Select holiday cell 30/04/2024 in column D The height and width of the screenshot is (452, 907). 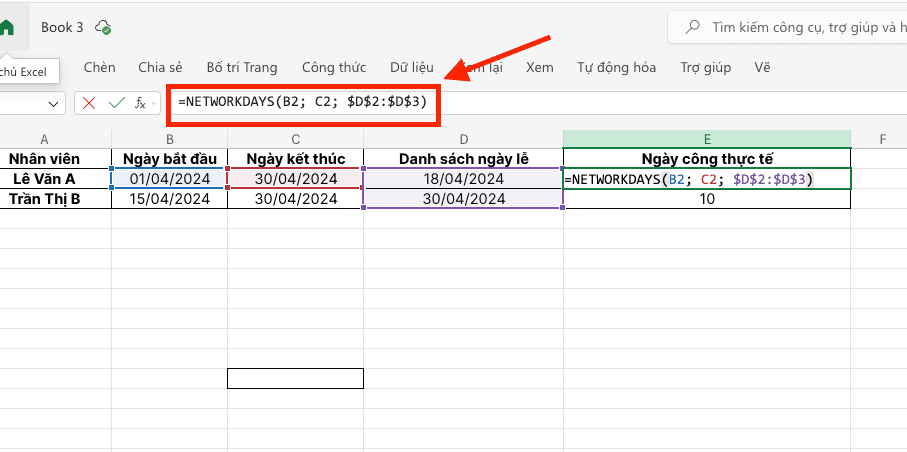[463, 199]
